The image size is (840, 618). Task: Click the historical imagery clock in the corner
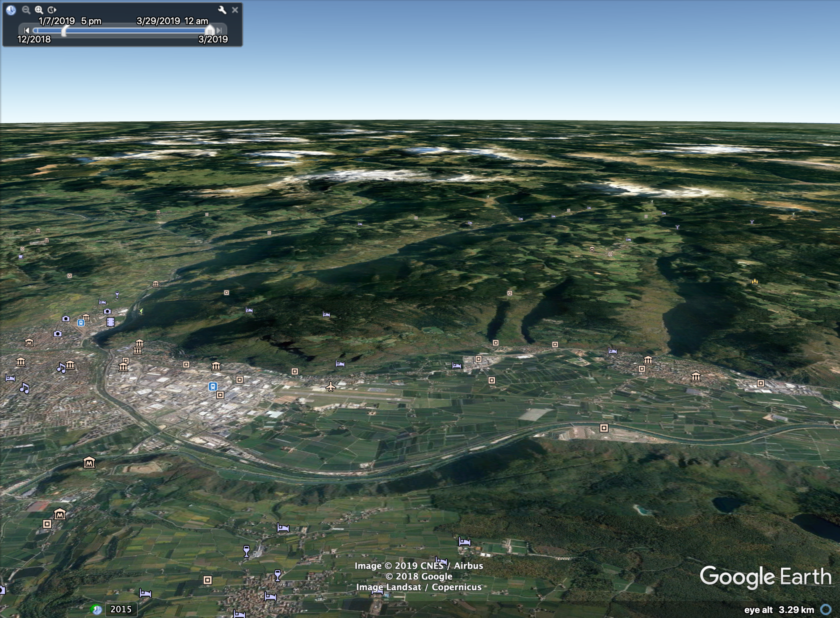point(11,10)
